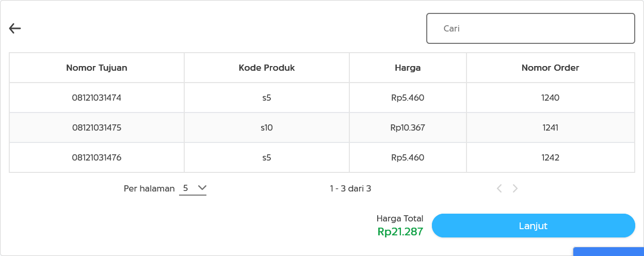Go to previous page chevron
The width and height of the screenshot is (644, 256).
499,188
